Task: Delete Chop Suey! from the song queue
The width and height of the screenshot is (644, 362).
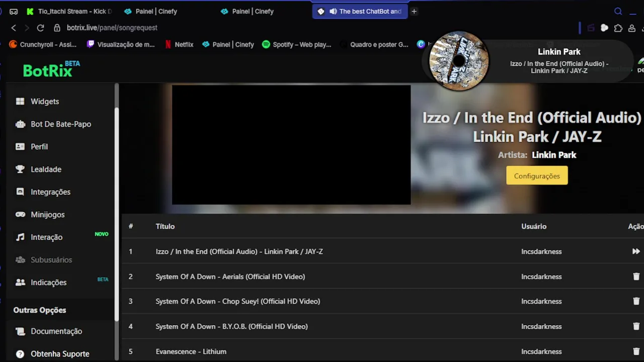Action: (636, 301)
